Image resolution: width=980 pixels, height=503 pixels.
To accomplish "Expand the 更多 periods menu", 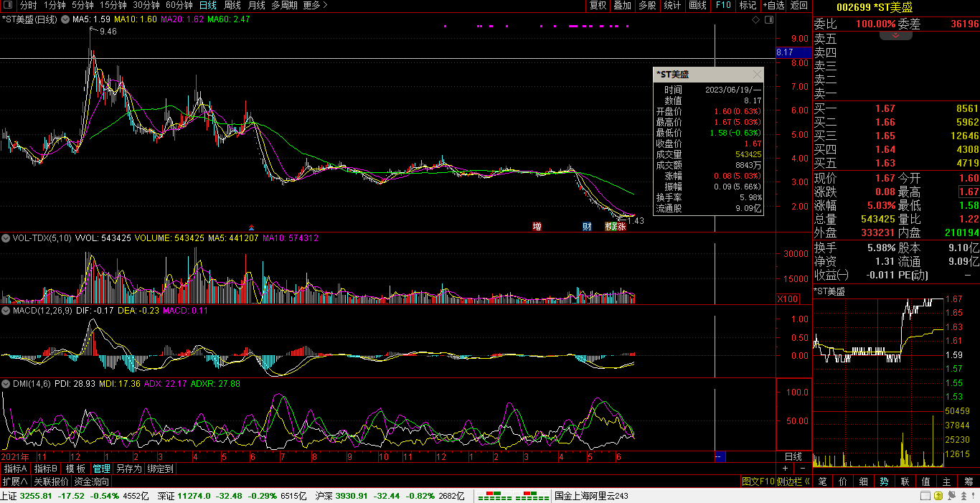I will (315, 5).
